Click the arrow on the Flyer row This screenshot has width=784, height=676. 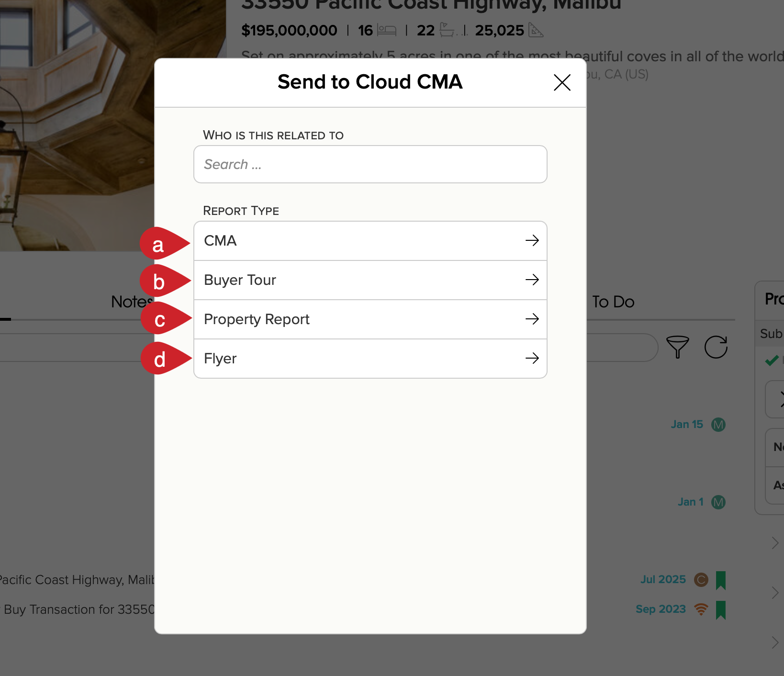(x=532, y=358)
